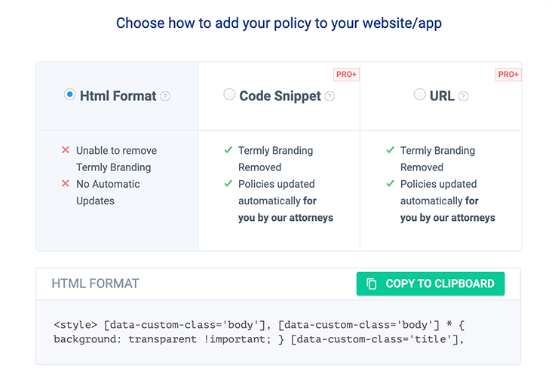Click green check beside Code Snippet branding removed
Image resolution: width=558 pixels, height=392 pixels.
coord(228,151)
